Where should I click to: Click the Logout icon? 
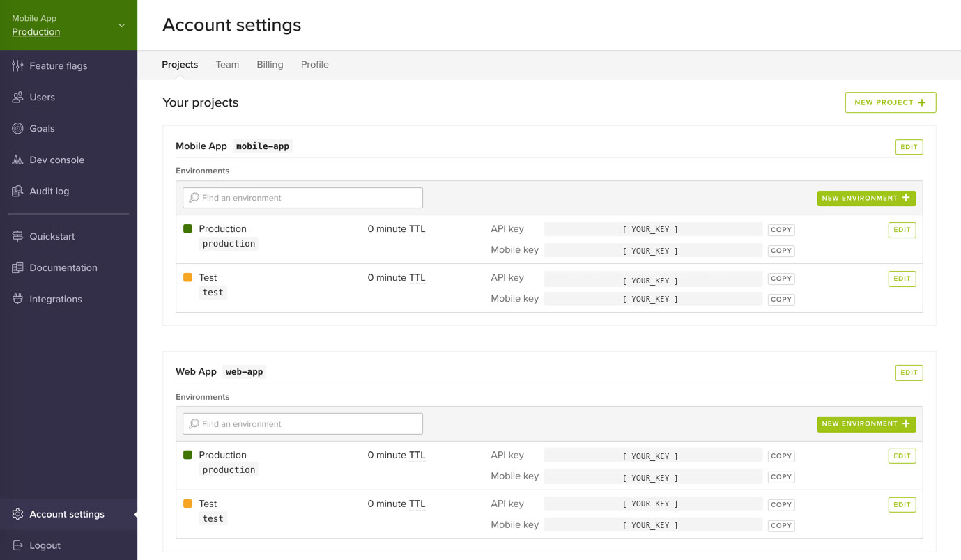click(16, 545)
